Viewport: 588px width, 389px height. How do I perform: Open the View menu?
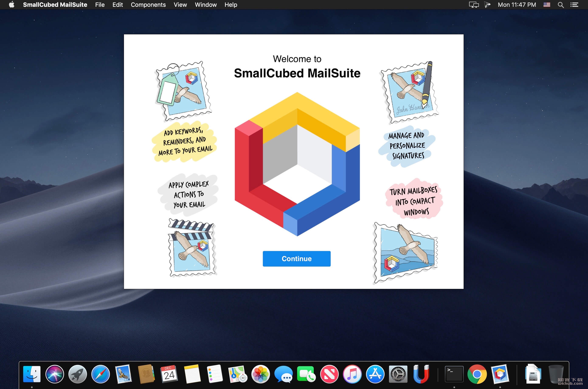coord(180,5)
